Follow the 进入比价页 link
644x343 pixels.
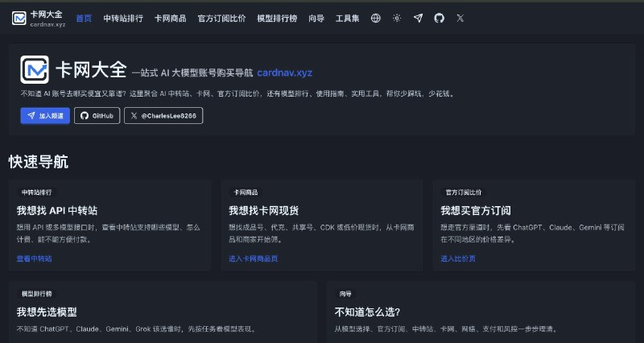[458, 258]
